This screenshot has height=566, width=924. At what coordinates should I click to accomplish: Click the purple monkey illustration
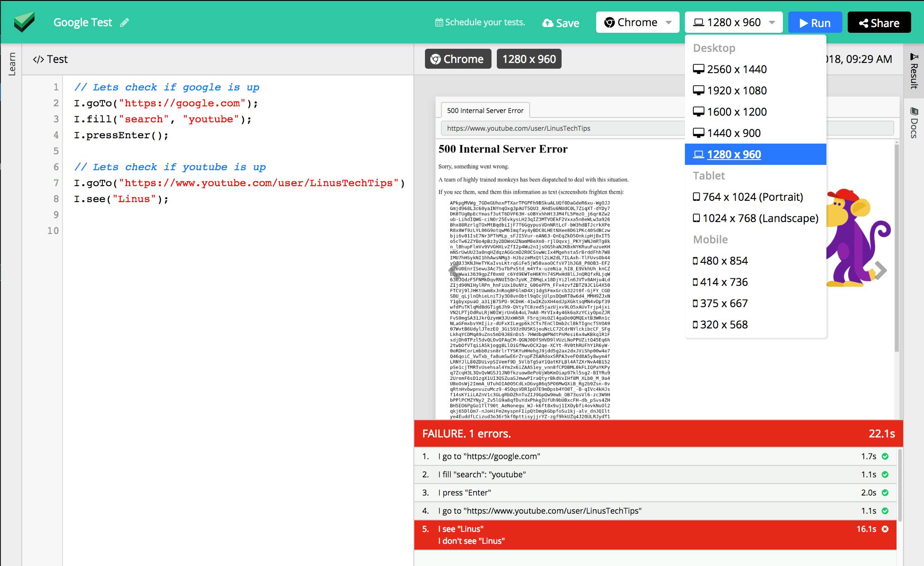[x=858, y=238]
